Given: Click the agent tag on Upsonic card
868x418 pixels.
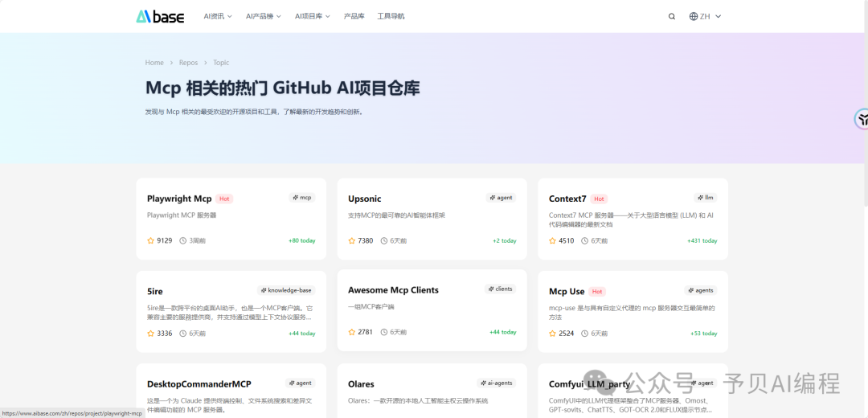Looking at the screenshot, I should point(501,198).
